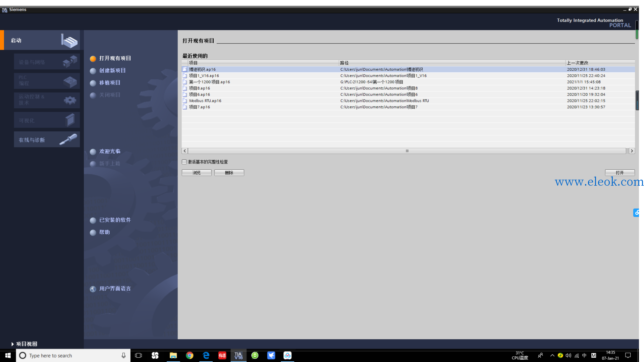Launch Edge browser from taskbar

point(206,355)
